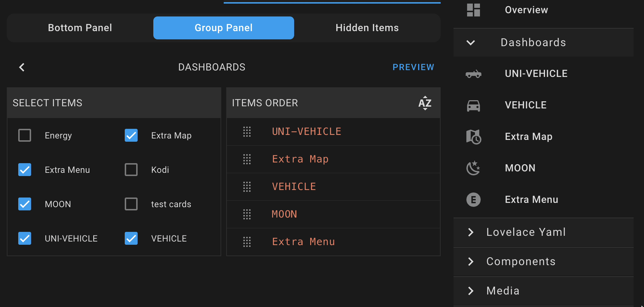The width and height of the screenshot is (644, 307).
Task: Click the back arrow beside DASHBOARDS
Action: pos(22,67)
